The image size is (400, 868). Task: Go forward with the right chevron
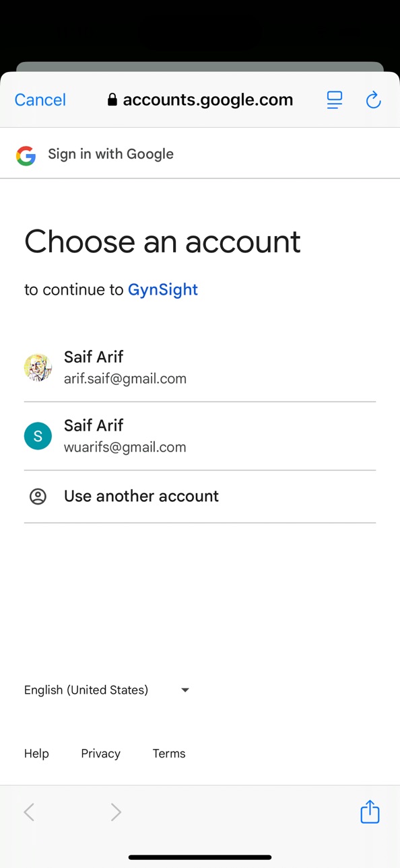[x=116, y=812]
